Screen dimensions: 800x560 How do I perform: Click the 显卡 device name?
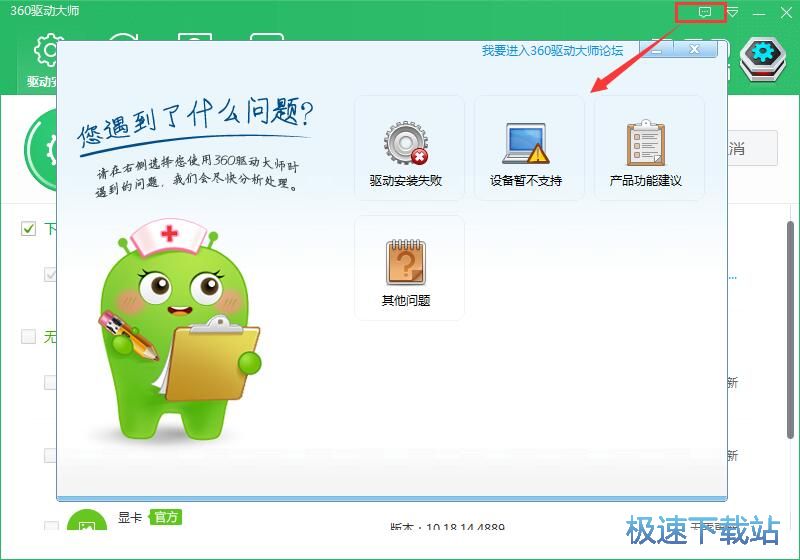click(x=130, y=517)
